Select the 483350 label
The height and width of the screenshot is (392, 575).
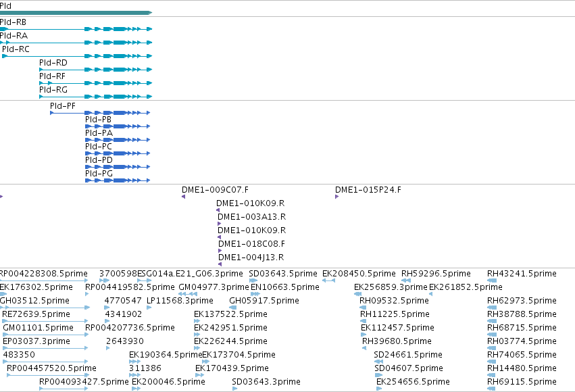click(19, 356)
